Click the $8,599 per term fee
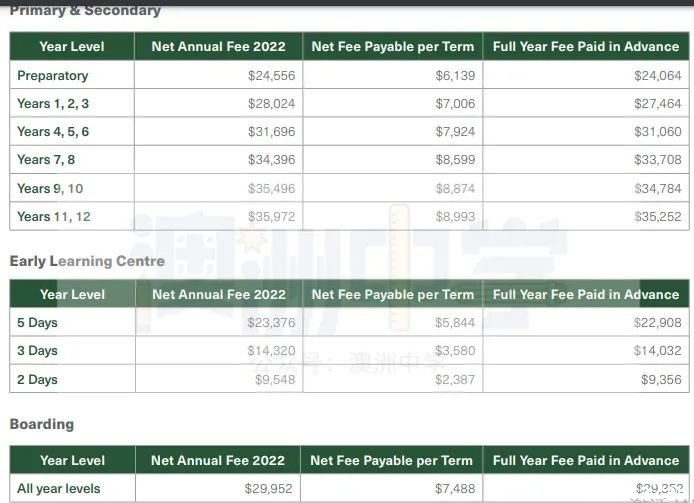The height and width of the screenshot is (503, 694). coord(455,159)
